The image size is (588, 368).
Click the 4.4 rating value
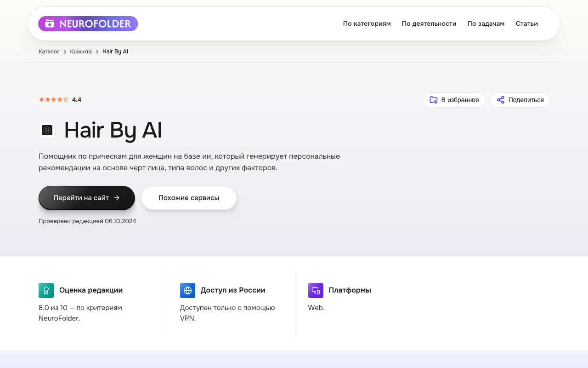[77, 99]
